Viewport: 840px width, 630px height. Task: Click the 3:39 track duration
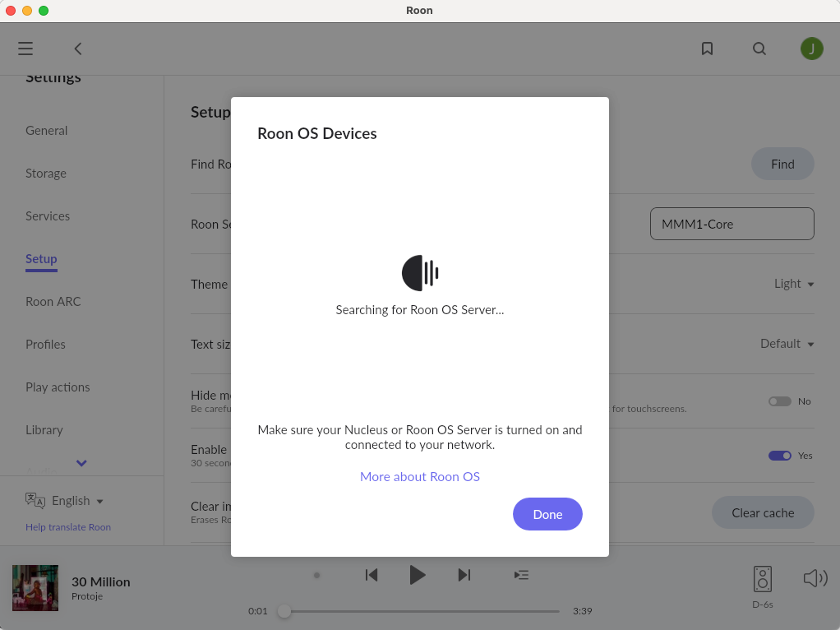(x=582, y=611)
